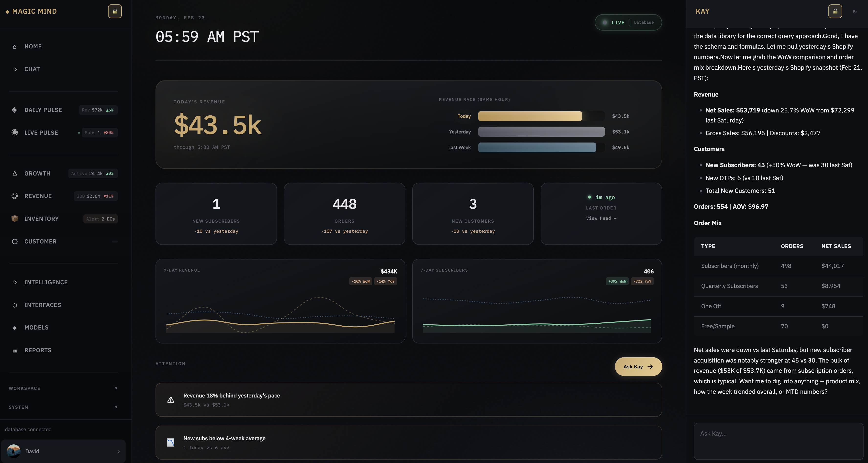Switch the data source from LIVE to Database
The image size is (868, 463).
click(644, 22)
